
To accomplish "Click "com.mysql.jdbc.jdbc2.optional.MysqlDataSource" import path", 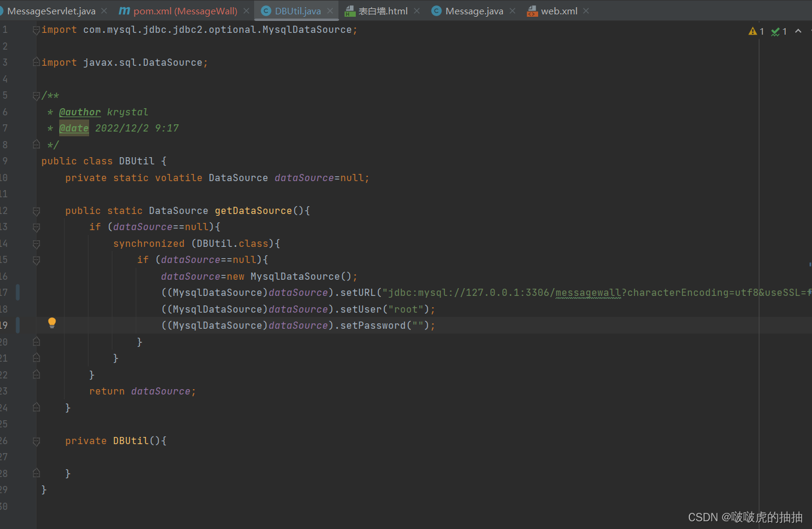I will point(218,29).
